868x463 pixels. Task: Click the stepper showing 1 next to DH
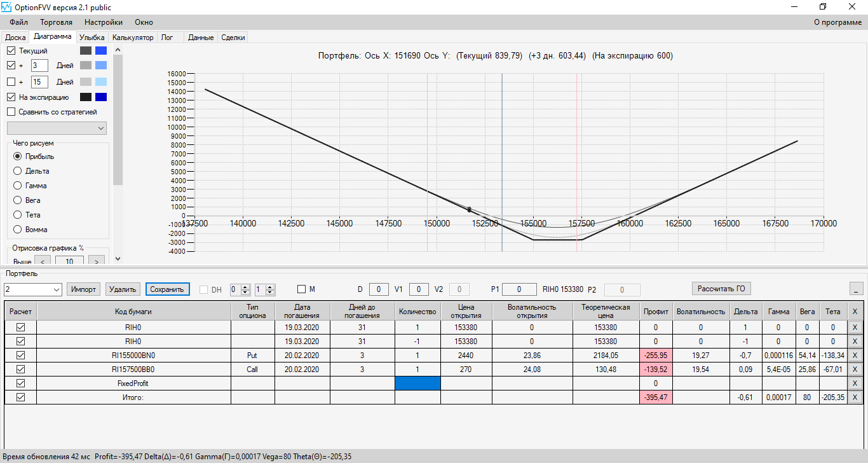tap(265, 289)
